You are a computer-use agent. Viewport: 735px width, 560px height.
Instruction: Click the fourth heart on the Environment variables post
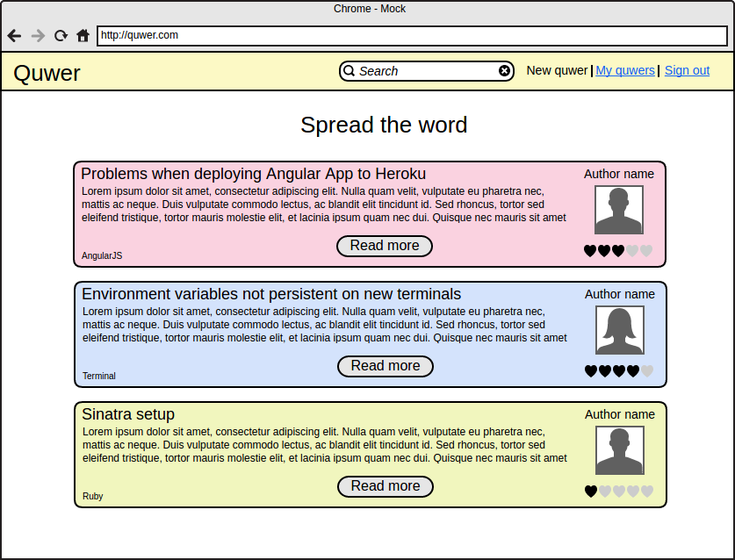coord(633,371)
